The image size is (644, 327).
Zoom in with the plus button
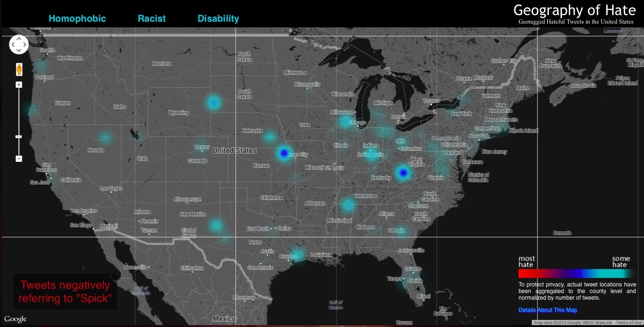[19, 85]
